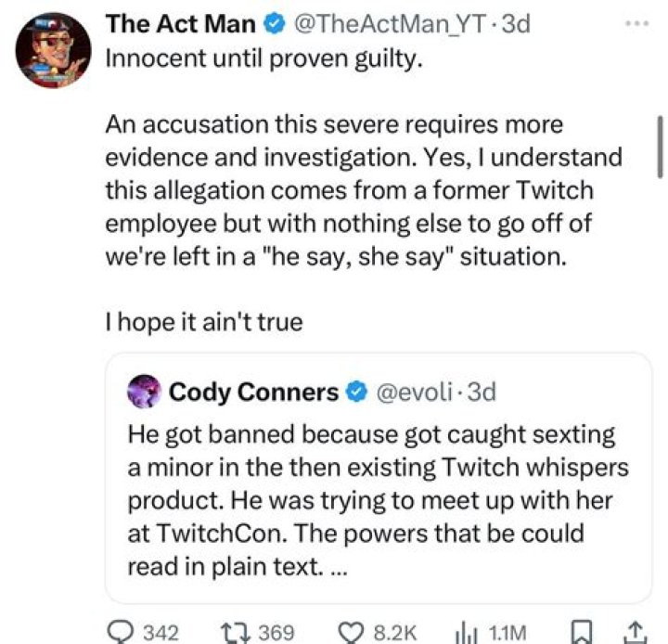Click the main tweet's 3d timestamp
This screenshot has width=668, height=644.
(x=515, y=24)
